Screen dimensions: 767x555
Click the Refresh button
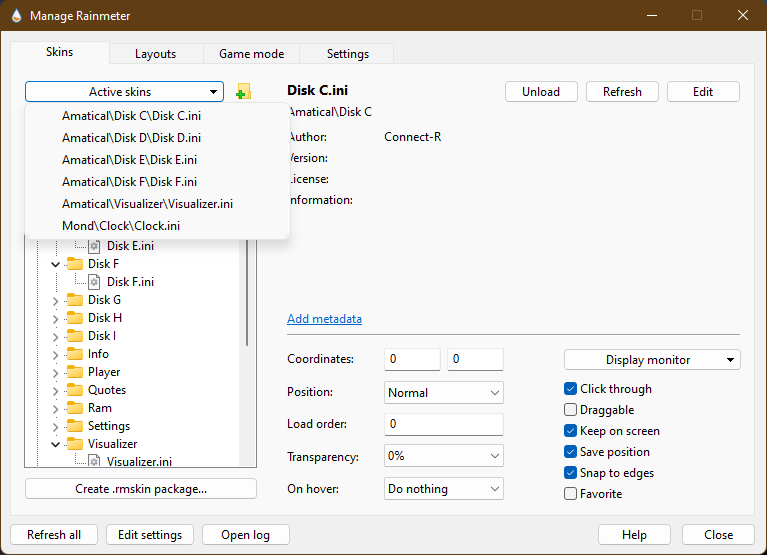622,92
